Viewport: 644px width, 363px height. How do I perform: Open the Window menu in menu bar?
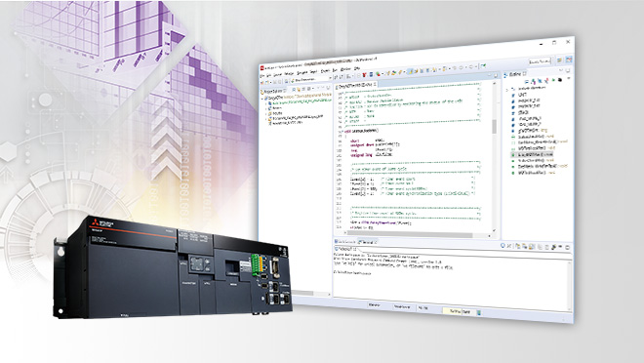(345, 69)
